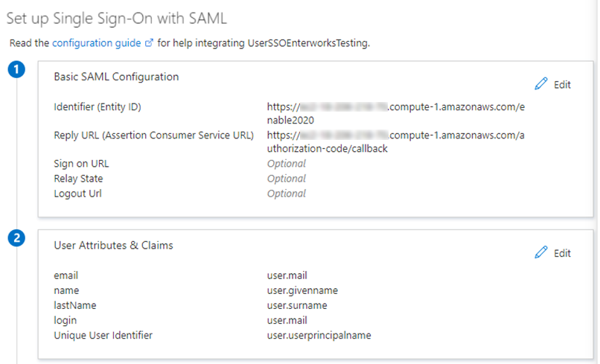Image resolution: width=600 pixels, height=364 pixels.
Task: Open the configuration guide link
Action: 96,43
